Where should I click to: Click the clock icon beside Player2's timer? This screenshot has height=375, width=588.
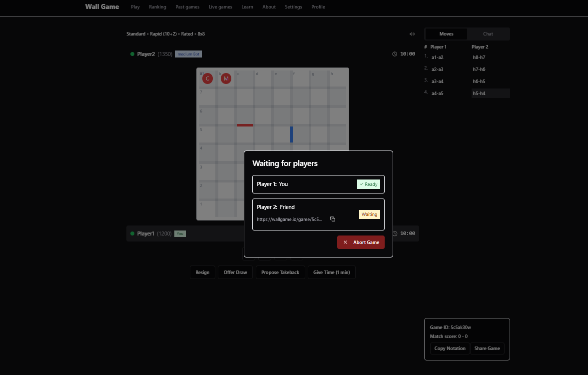[395, 54]
